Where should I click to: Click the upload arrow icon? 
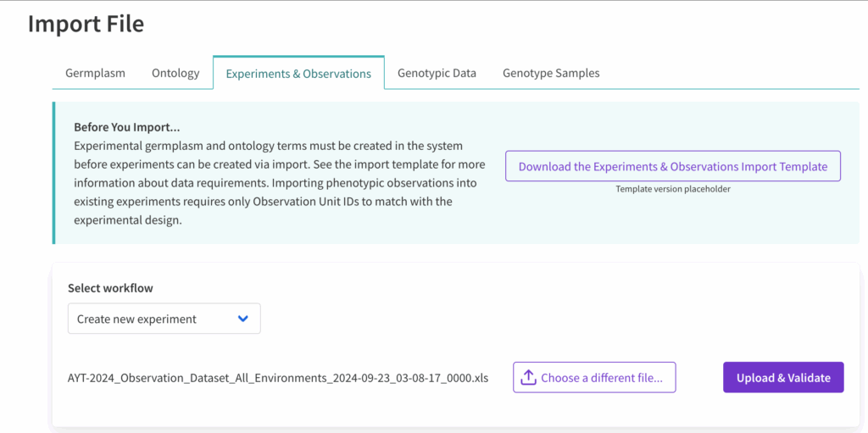click(528, 378)
